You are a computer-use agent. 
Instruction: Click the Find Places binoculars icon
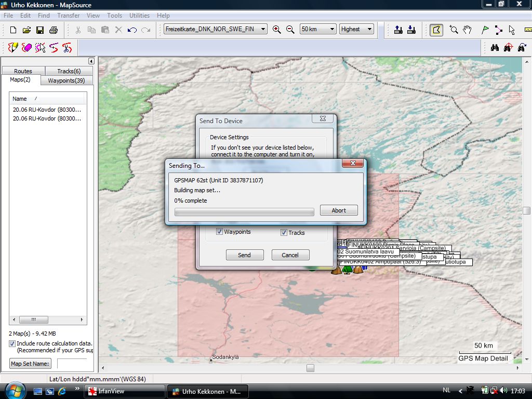click(x=495, y=48)
